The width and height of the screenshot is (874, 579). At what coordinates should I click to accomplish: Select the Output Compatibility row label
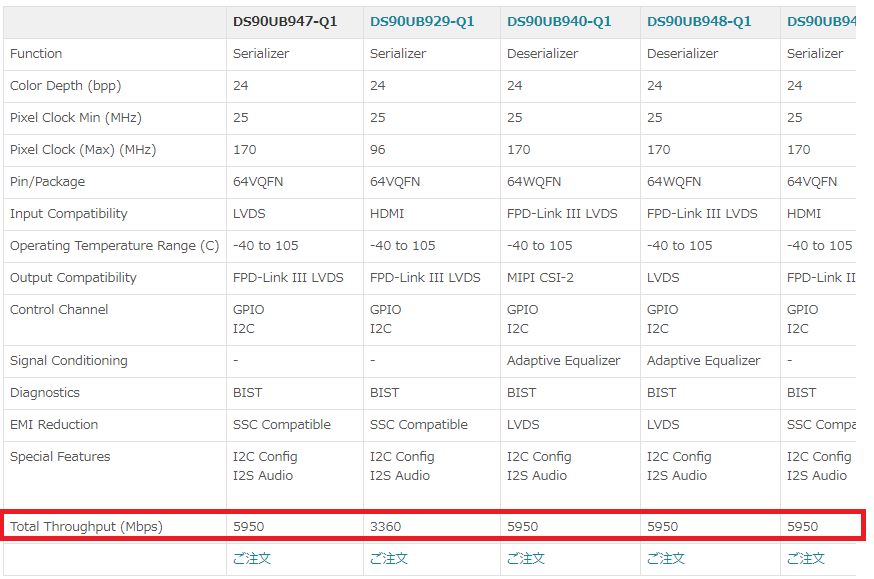(x=73, y=278)
